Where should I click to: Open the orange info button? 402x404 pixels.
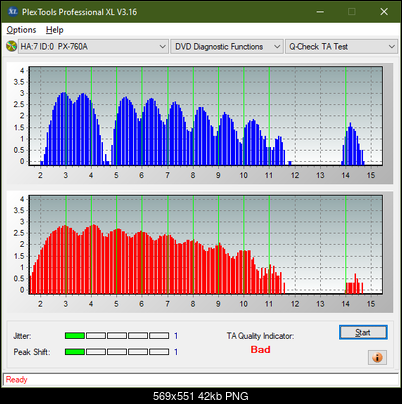coord(377,357)
